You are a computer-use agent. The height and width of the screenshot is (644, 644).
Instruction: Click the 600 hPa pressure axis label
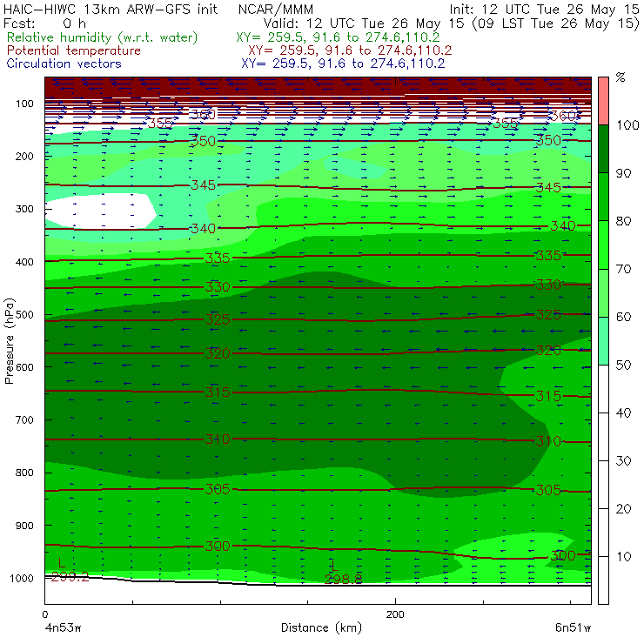coord(24,367)
